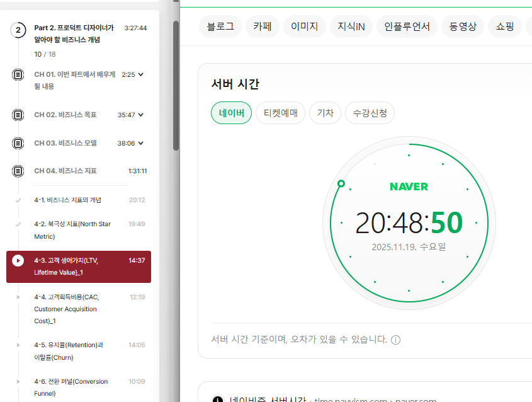Select the 지식iN search tab
This screenshot has height=402, width=532.
point(351,26)
